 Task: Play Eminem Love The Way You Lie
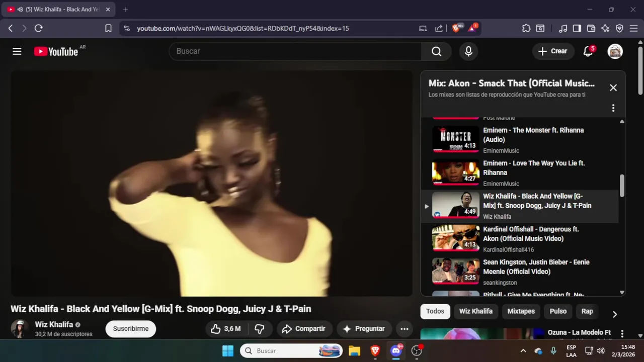coord(520,173)
